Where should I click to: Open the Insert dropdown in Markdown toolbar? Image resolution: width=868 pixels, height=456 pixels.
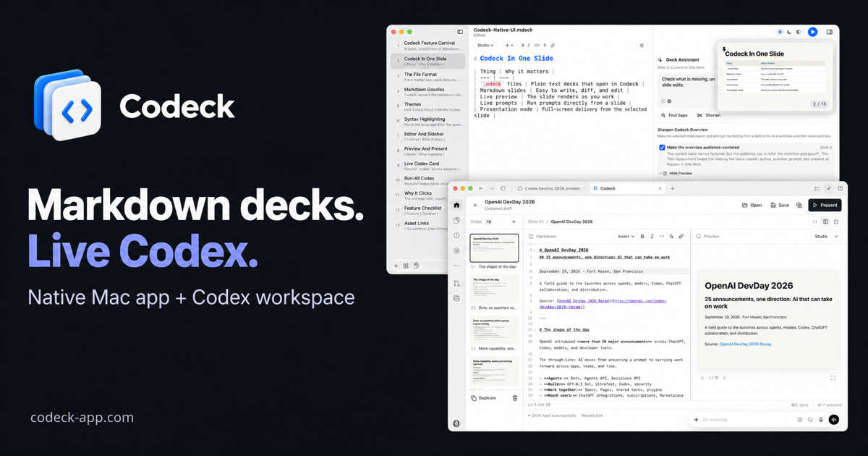(x=626, y=236)
